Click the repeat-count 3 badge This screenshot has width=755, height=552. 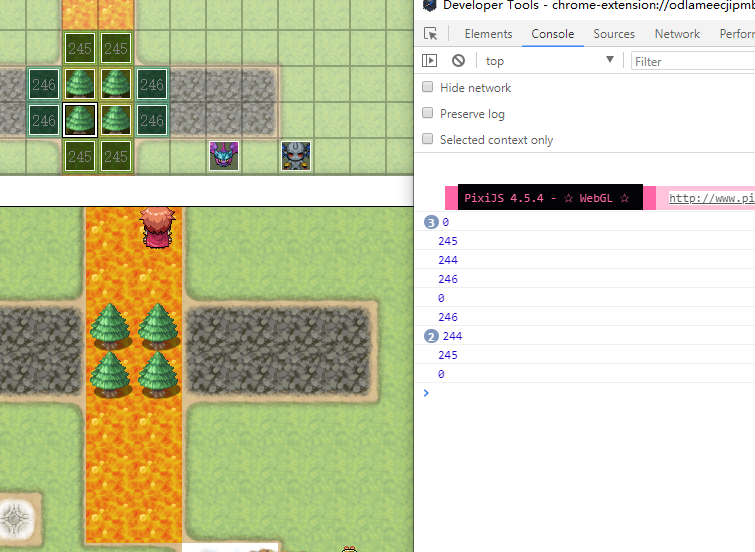431,222
